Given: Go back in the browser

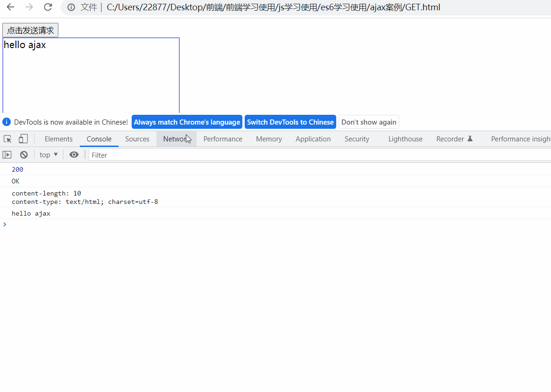Looking at the screenshot, I should [11, 7].
